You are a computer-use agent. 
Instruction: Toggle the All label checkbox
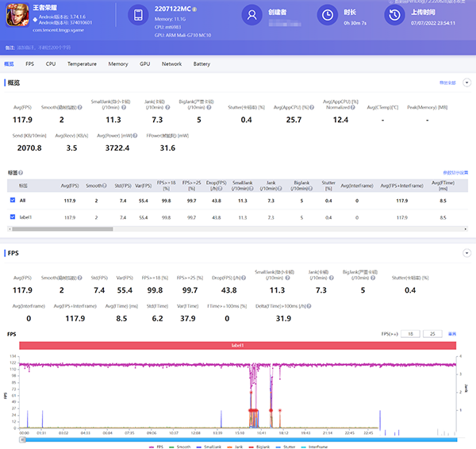12,199
